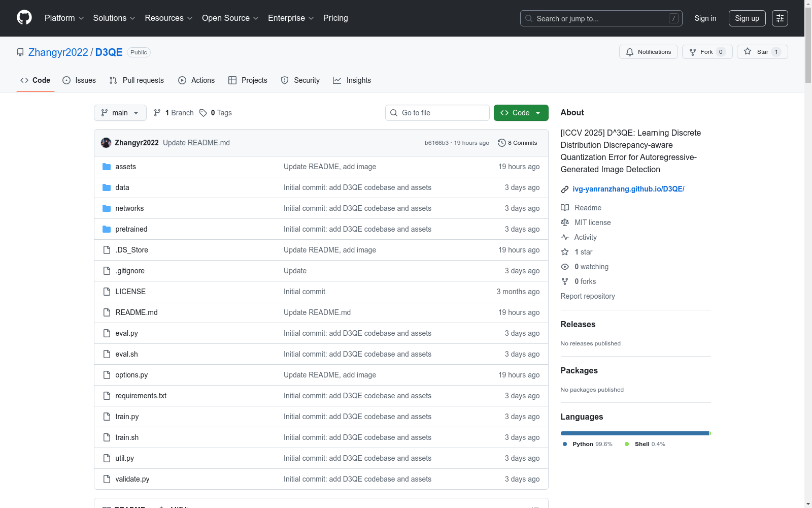The image size is (812, 508).
Task: Click the fork icon beside 0 forks
Action: 565,281
